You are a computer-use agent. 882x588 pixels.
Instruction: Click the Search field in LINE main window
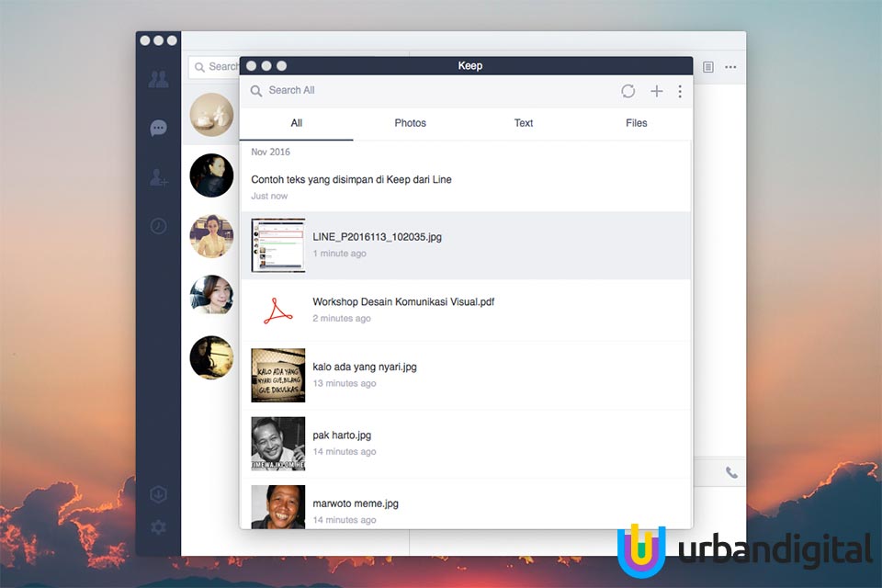pyautogui.click(x=214, y=67)
